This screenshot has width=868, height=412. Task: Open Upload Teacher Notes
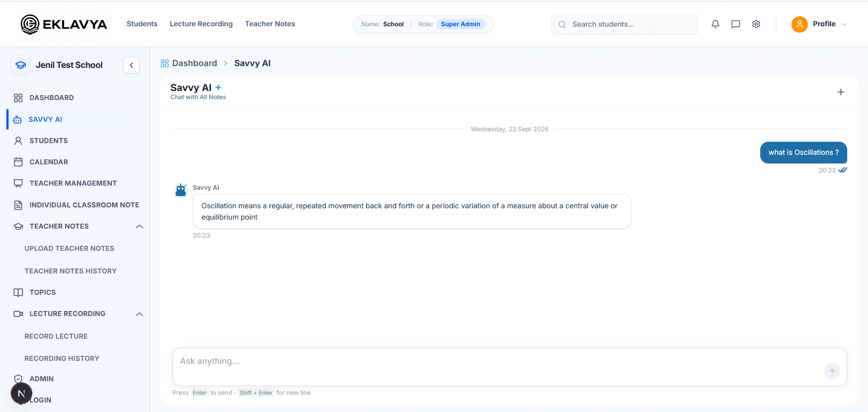pyautogui.click(x=69, y=249)
